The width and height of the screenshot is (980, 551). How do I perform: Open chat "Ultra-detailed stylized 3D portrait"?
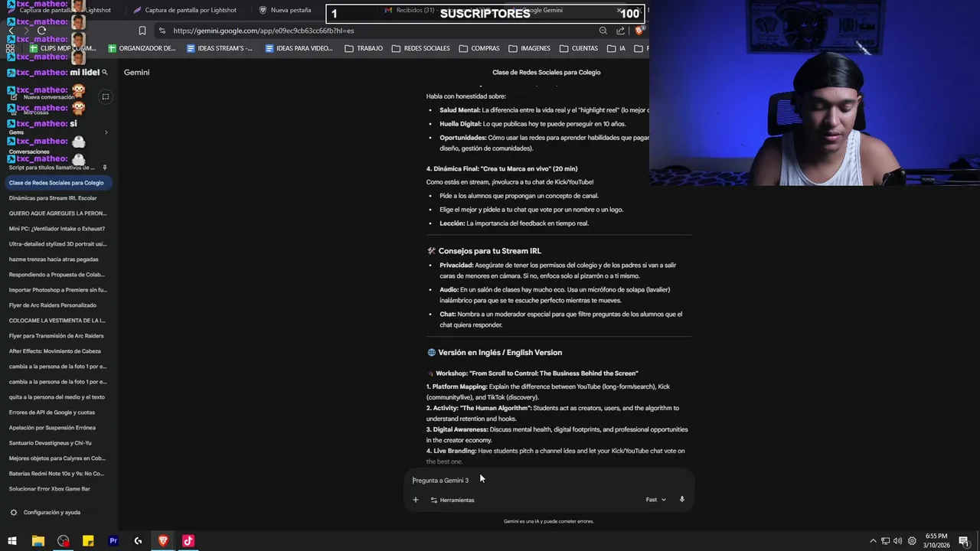click(x=57, y=244)
